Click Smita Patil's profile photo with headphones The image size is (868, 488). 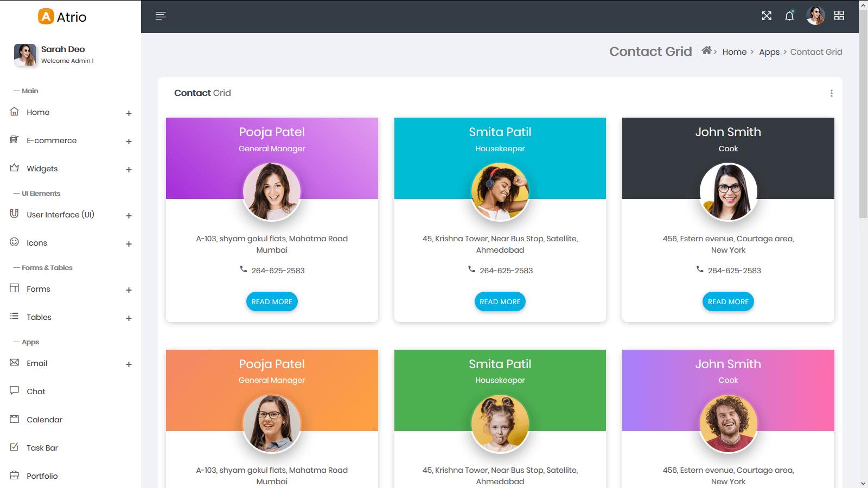(500, 192)
